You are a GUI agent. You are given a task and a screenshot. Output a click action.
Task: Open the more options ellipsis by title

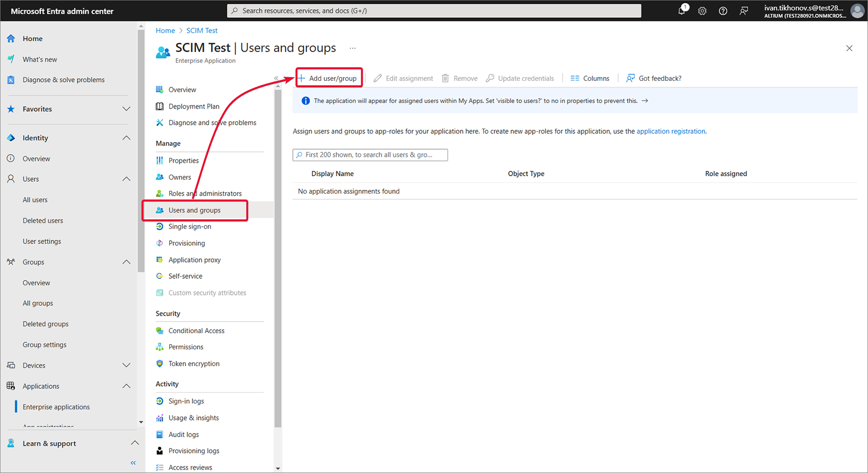tap(353, 48)
